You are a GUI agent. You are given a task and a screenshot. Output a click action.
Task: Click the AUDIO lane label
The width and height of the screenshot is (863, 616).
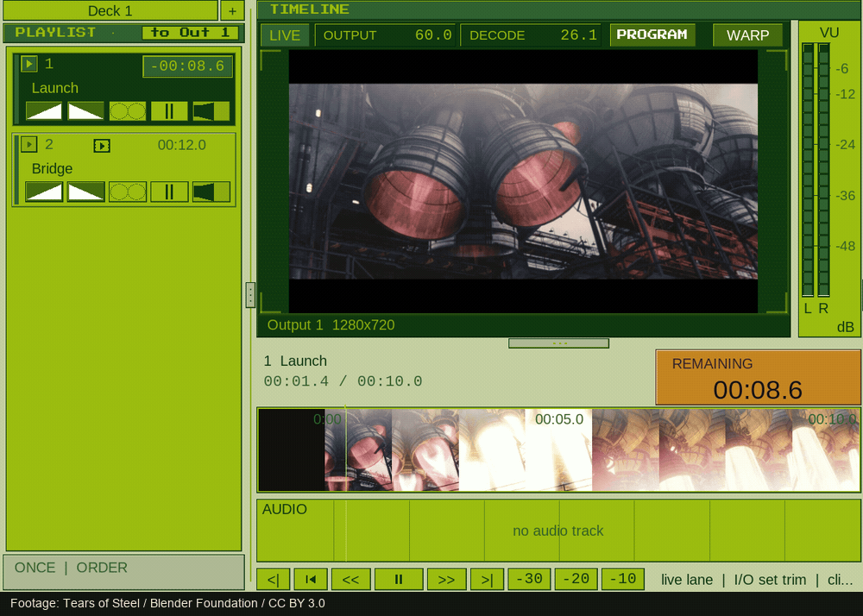[285, 509]
